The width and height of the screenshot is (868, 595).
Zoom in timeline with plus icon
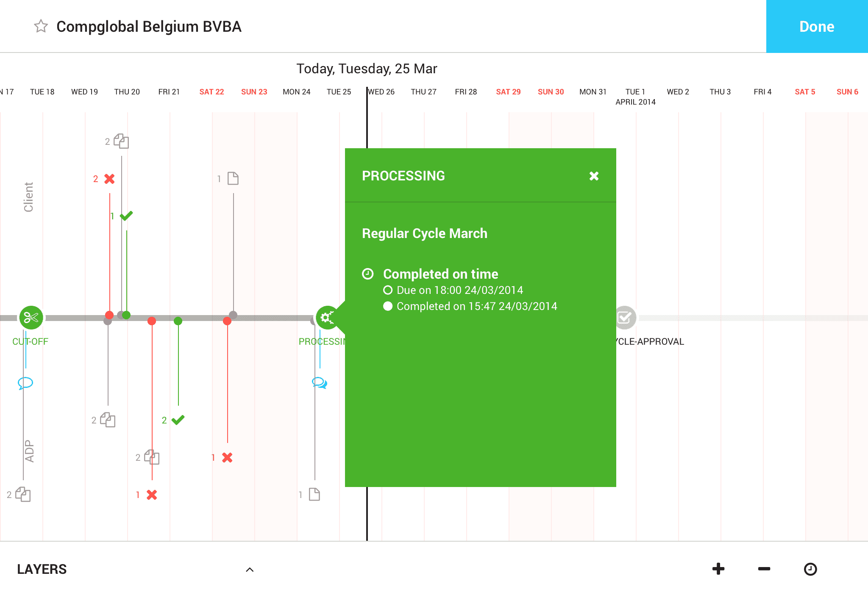click(x=718, y=569)
